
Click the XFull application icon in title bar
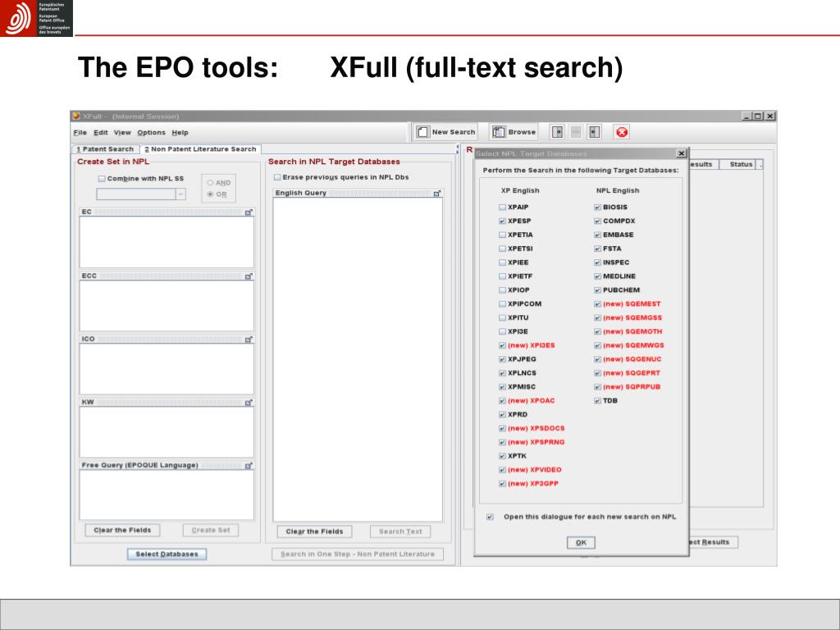tap(76, 116)
